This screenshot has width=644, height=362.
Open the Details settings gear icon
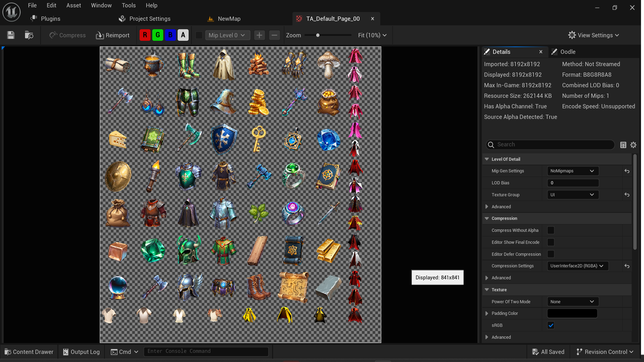tap(633, 145)
